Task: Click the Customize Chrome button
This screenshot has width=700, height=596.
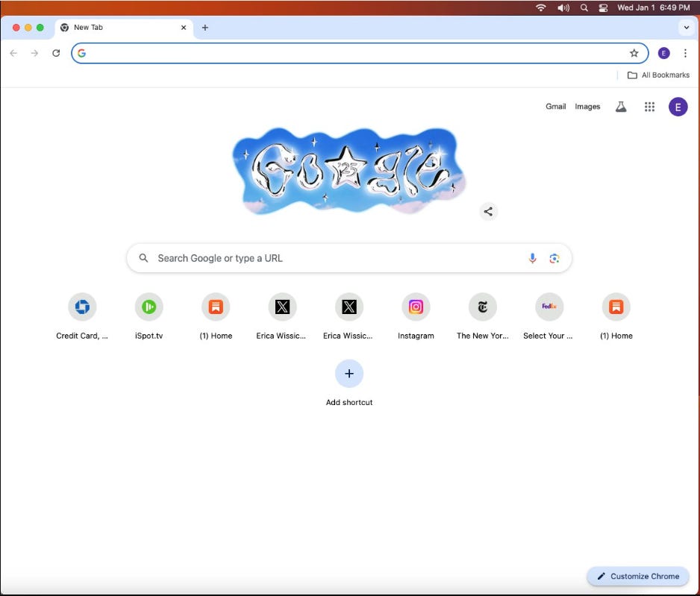Action: point(638,576)
